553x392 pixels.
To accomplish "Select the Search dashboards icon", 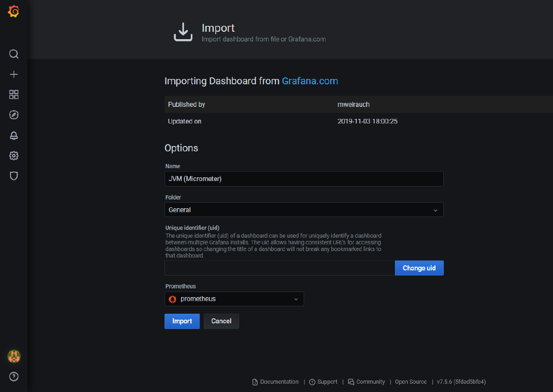I will pyautogui.click(x=13, y=54).
